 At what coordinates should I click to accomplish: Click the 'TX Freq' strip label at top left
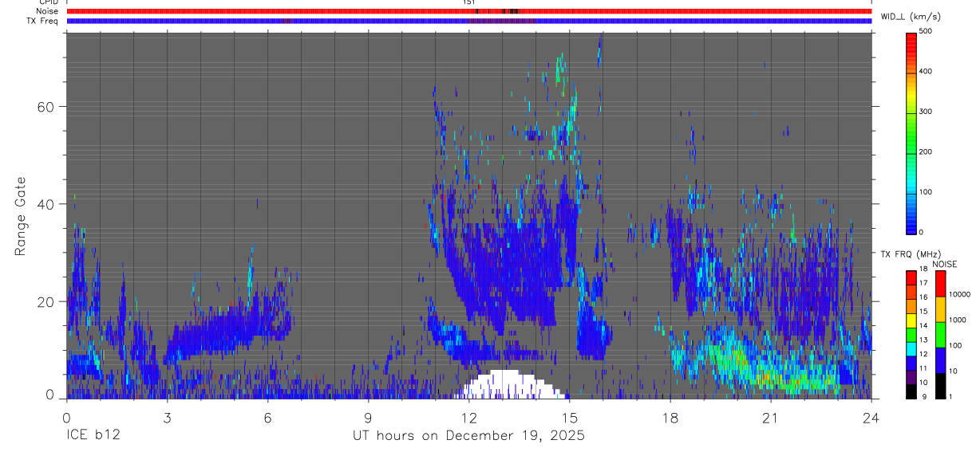click(43, 21)
